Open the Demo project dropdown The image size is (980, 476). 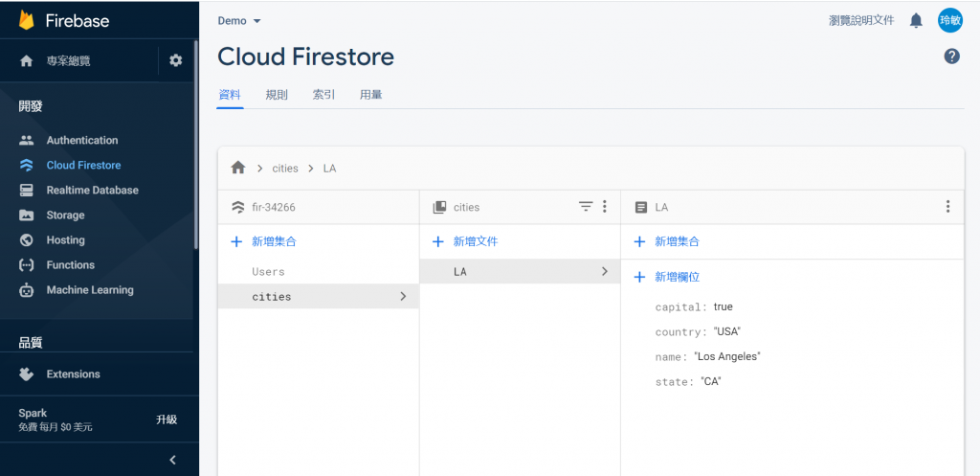pyautogui.click(x=238, y=21)
